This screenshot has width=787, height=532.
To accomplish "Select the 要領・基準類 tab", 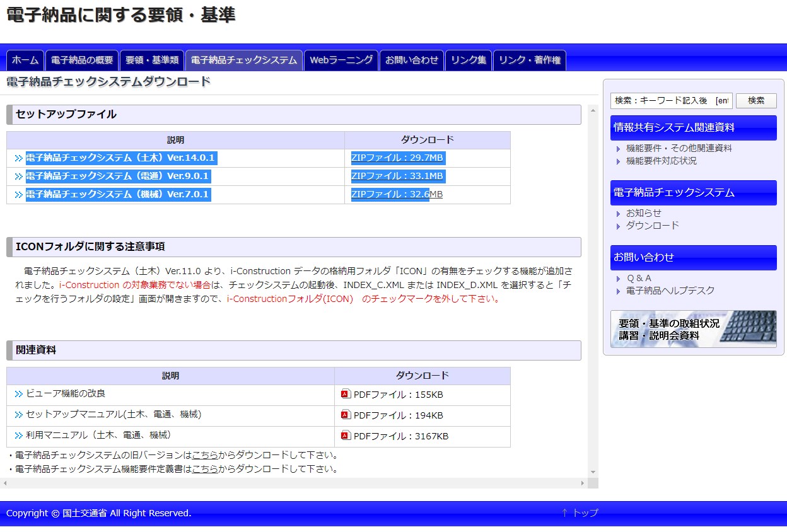I will point(152,61).
